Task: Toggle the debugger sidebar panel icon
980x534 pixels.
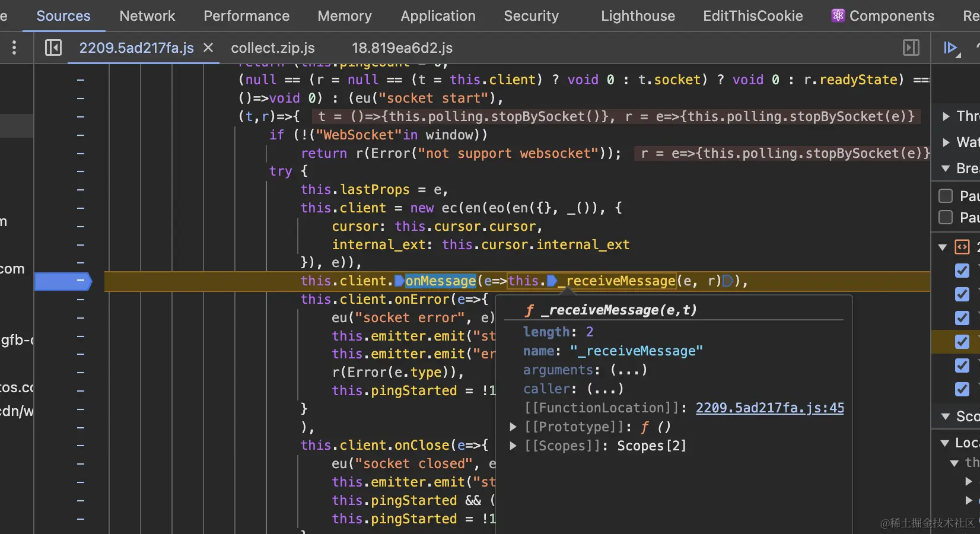Action: coord(911,47)
